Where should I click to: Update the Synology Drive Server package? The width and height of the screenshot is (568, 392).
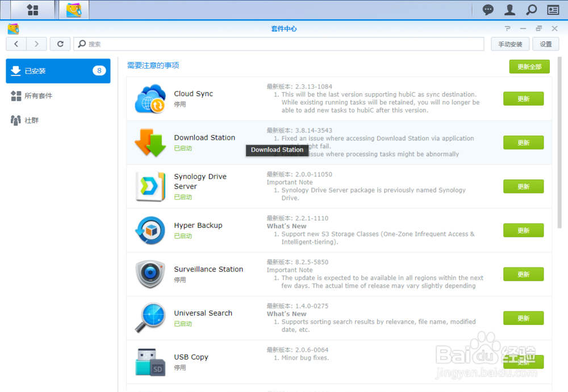pos(524,186)
